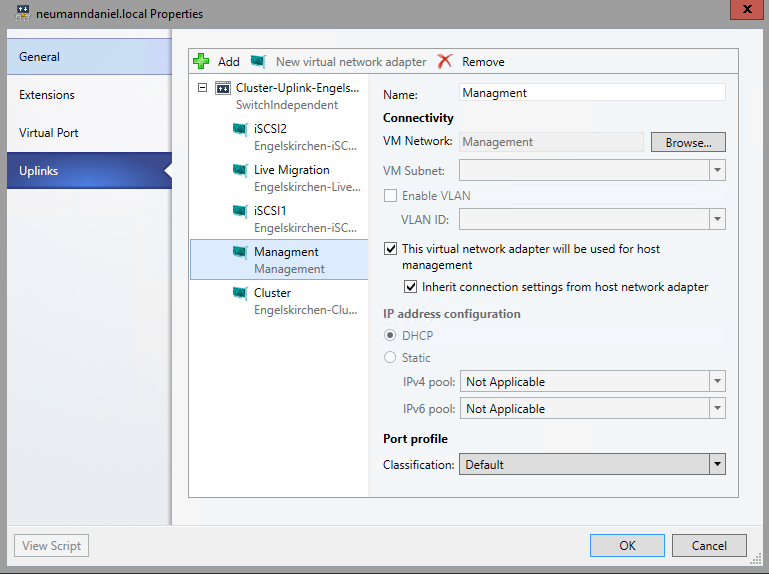Image resolution: width=769 pixels, height=574 pixels.
Task: Open the IPv4 pool dropdown
Action: [x=716, y=381]
